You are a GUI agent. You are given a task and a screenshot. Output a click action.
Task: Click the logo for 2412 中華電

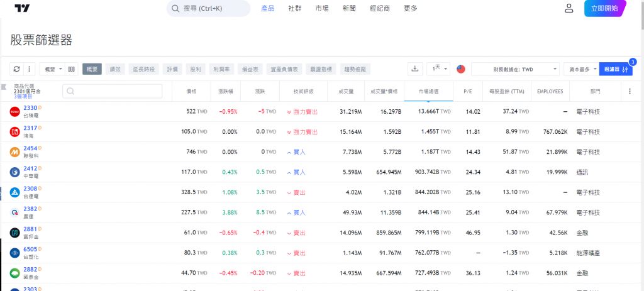click(15, 172)
